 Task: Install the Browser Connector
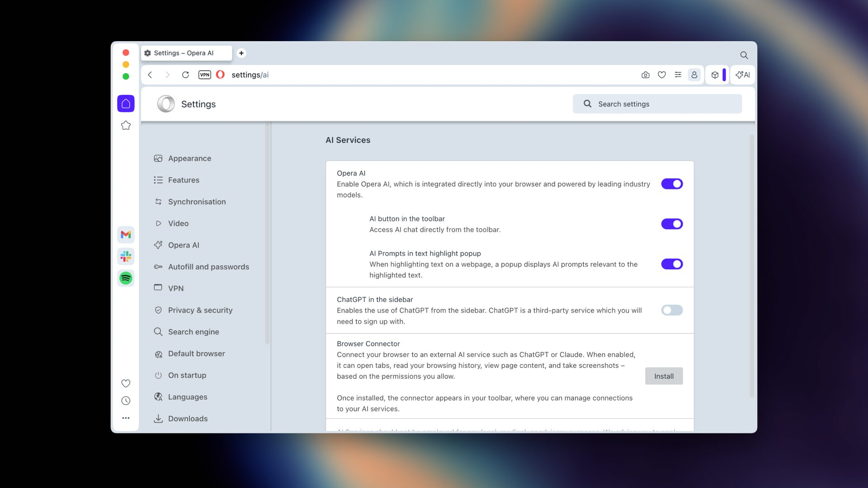click(x=664, y=376)
